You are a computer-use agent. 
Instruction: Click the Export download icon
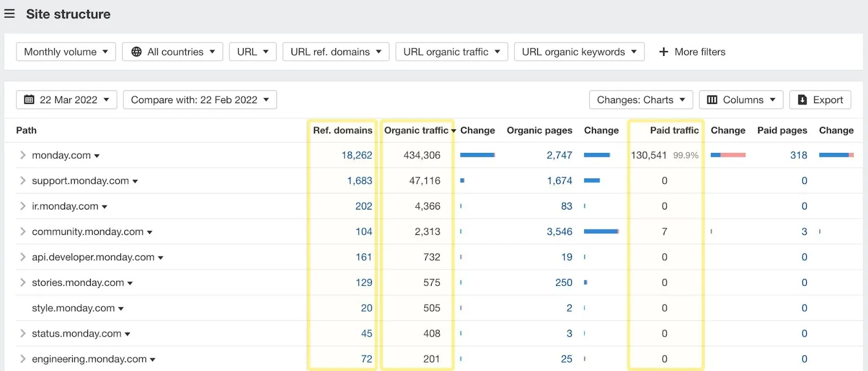pos(802,100)
